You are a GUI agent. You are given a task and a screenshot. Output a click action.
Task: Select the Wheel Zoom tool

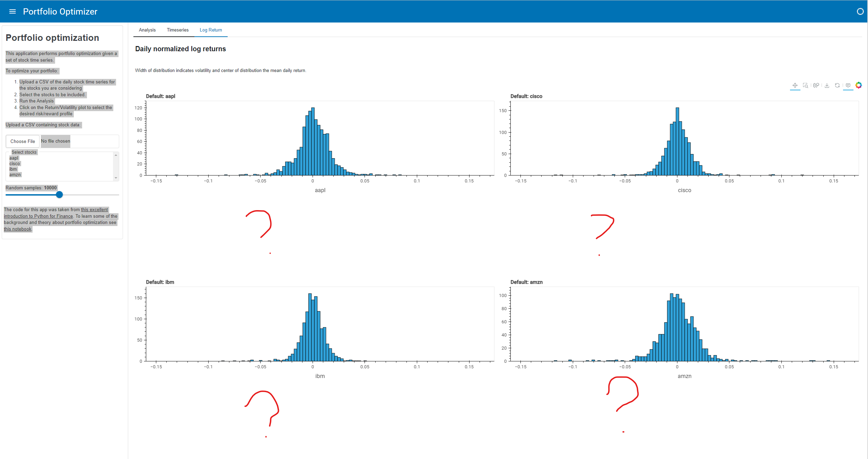tap(816, 85)
